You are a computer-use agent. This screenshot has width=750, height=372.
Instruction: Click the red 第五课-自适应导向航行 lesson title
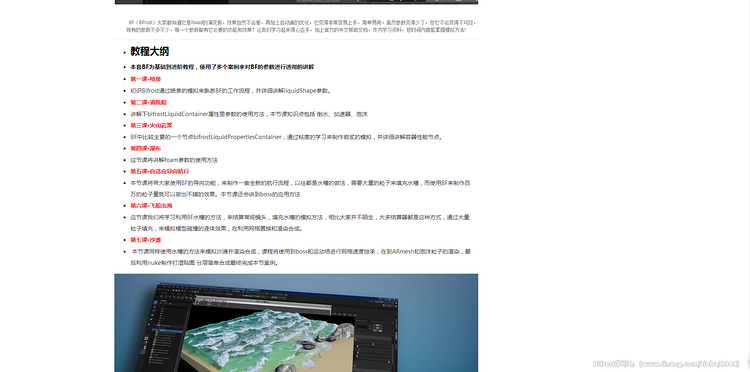pyautogui.click(x=159, y=171)
